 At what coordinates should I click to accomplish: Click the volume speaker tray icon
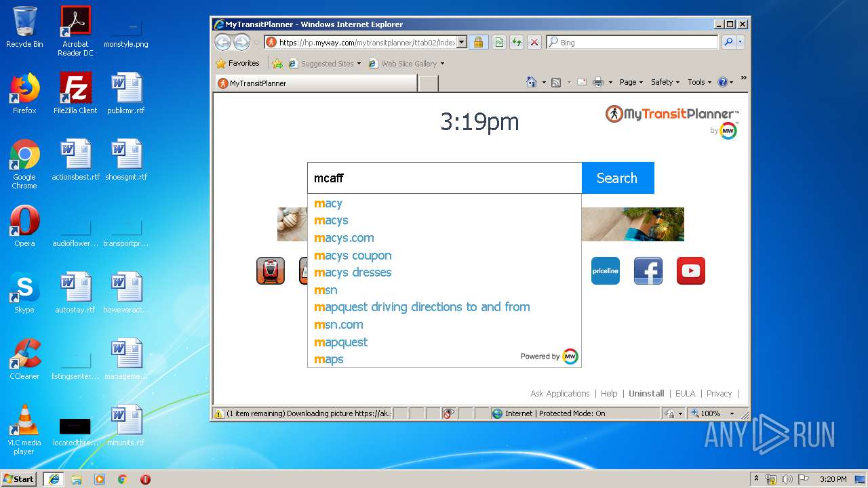pyautogui.click(x=788, y=479)
